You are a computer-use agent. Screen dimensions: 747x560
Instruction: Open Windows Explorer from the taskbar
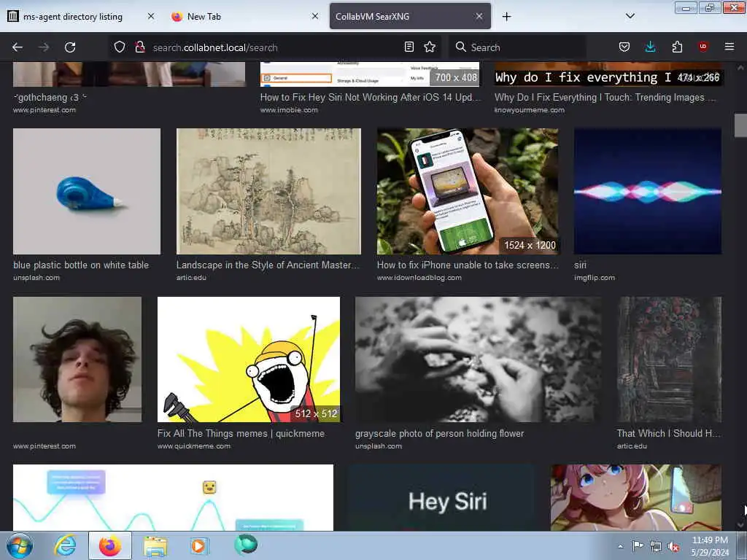(155, 546)
